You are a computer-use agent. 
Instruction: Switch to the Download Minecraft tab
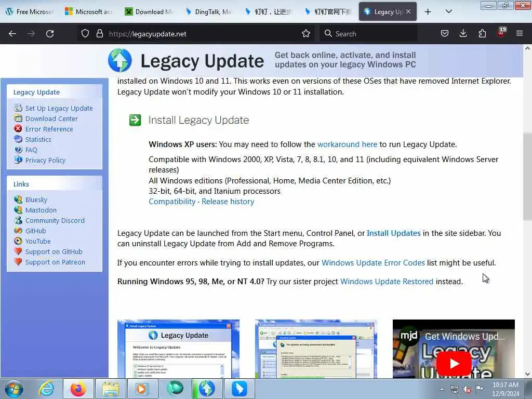[x=149, y=12]
